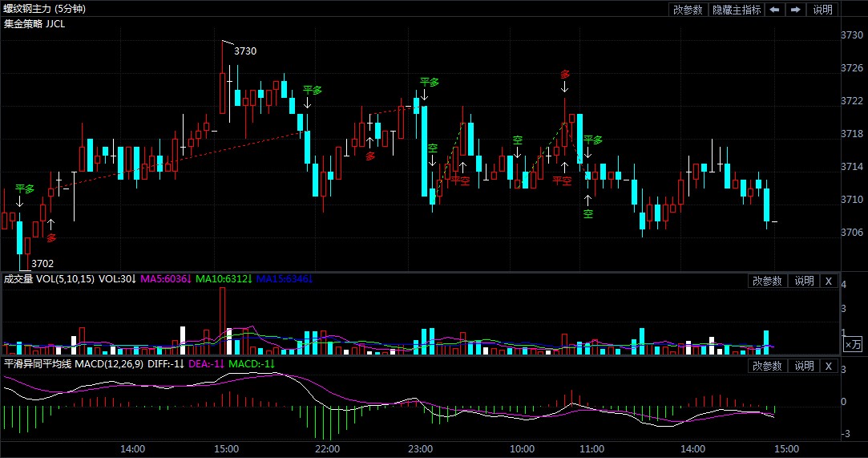This screenshot has width=868, height=458.
Task: Click the ×万 unit icon on volume axis
Action: point(854,344)
